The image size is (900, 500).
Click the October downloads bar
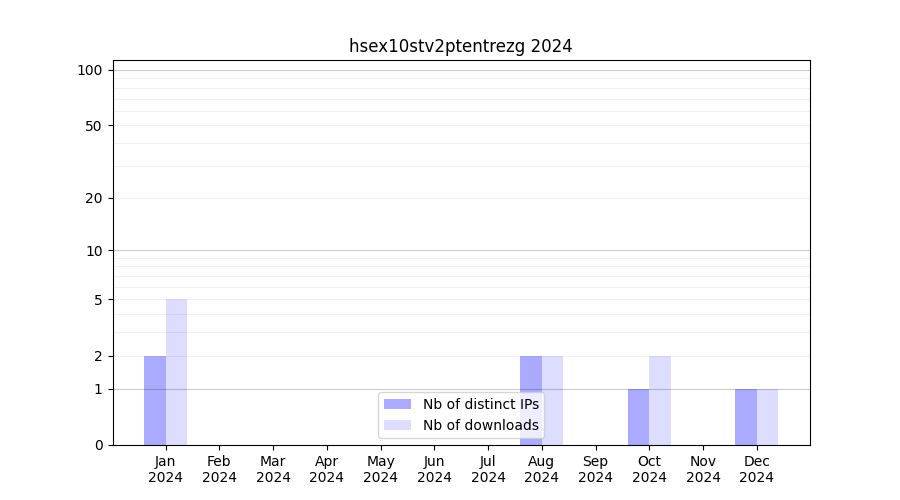(x=660, y=400)
